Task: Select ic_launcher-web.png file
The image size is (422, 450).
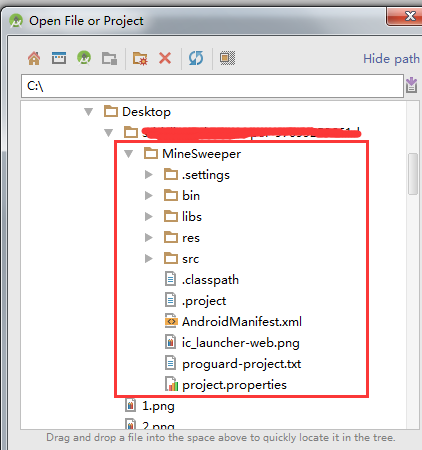Action: [241, 343]
